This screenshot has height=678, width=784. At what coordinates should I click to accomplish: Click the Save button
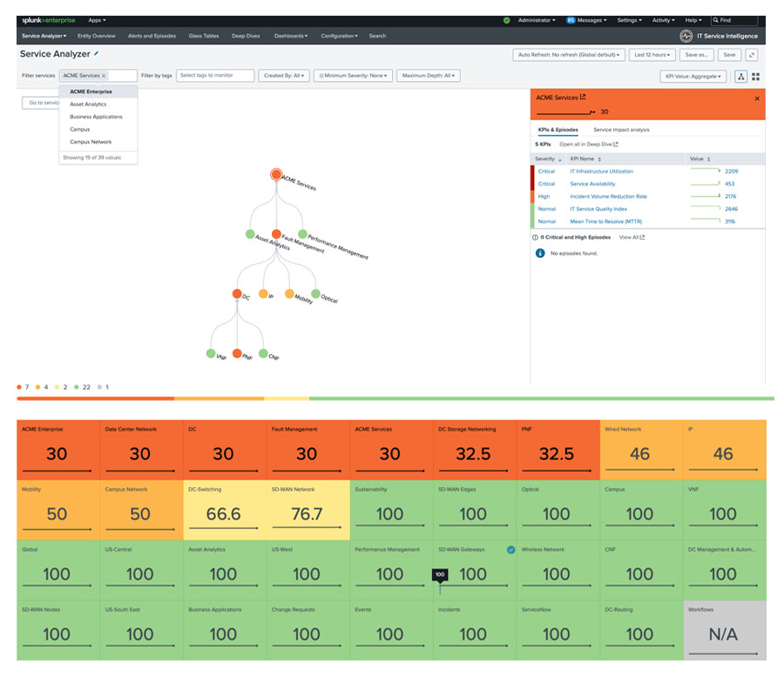729,55
